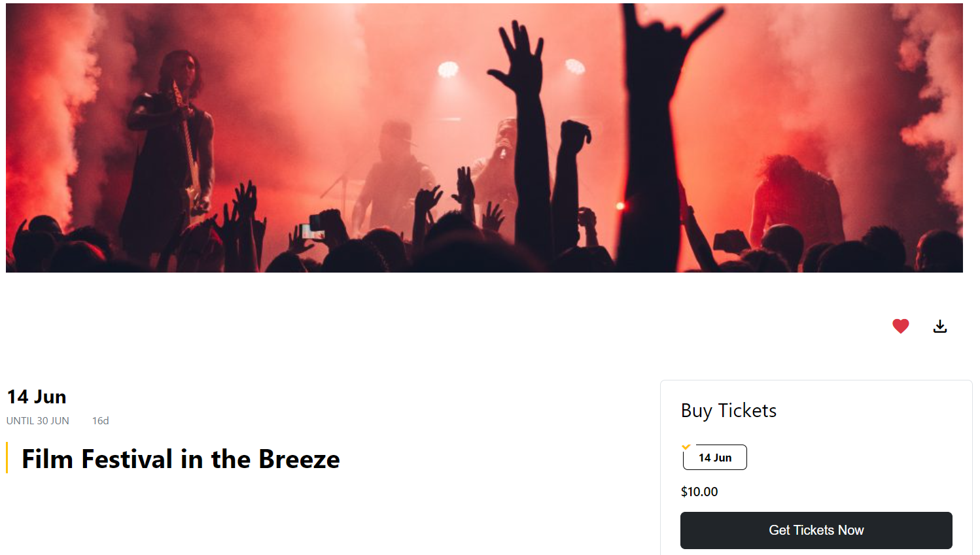The image size is (980, 555).
Task: Save the event using the download arrow icon
Action: [x=940, y=326]
